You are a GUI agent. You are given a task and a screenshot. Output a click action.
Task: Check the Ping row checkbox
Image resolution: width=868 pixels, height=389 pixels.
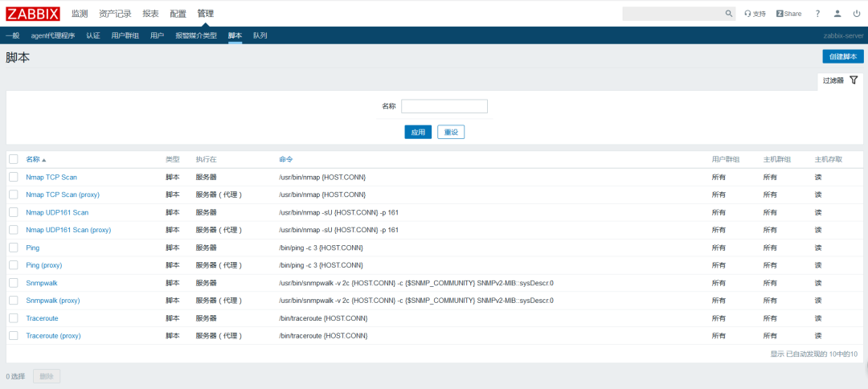click(x=14, y=248)
